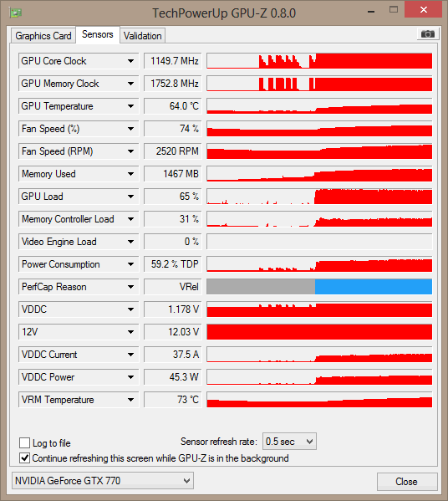This screenshot has width=448, height=501.
Task: Expand the VDDC sensor dropdown
Action: (130, 309)
